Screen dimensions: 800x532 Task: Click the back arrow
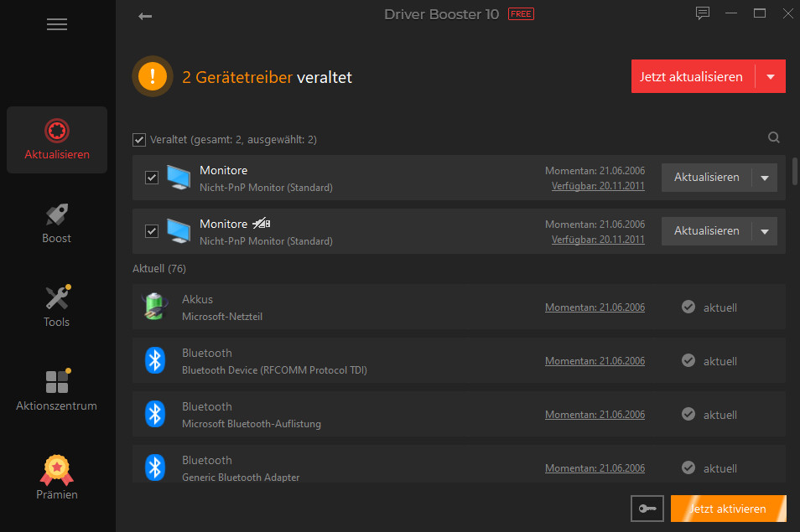[145, 16]
